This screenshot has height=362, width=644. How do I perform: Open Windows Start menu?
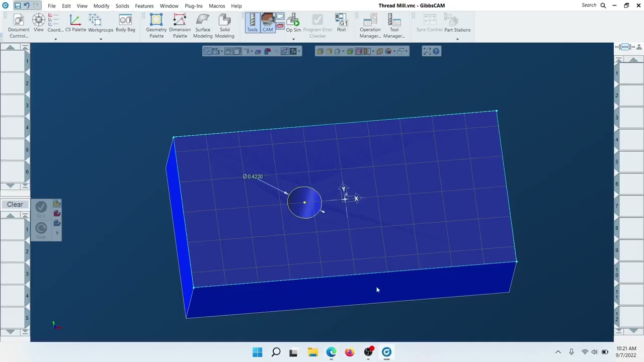pos(257,352)
